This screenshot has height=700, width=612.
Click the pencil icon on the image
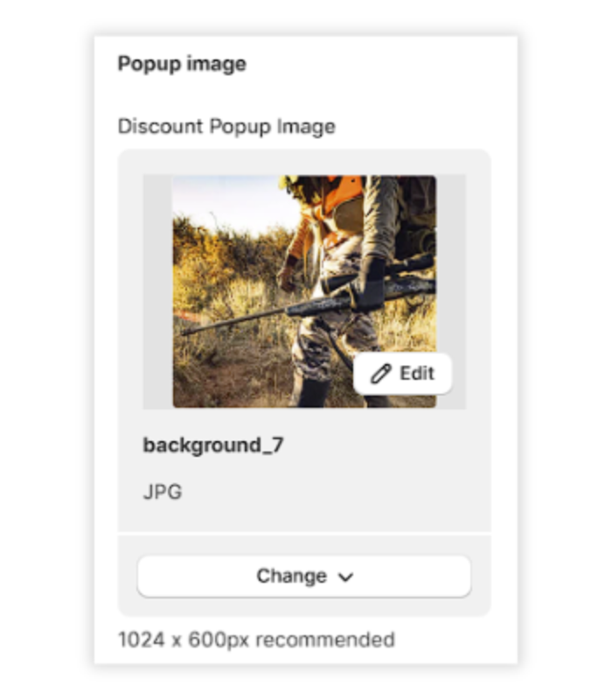click(x=381, y=374)
